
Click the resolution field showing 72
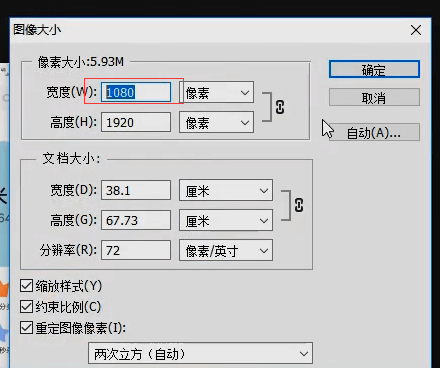coord(136,250)
